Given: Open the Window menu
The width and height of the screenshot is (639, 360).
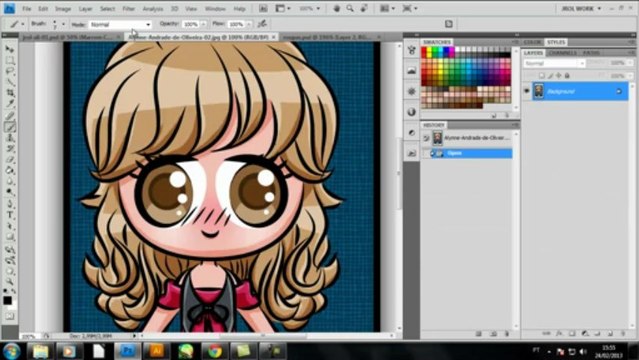Looking at the screenshot, I should pos(215,9).
